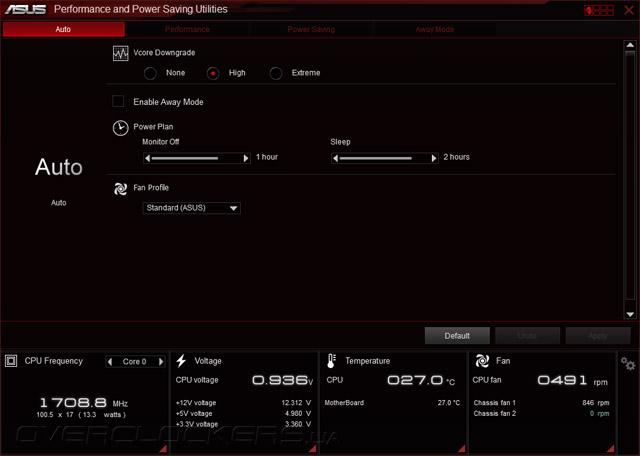Click the 1708.8 MHz frequency readout
Viewport: 640px width, 456px height.
84,403
